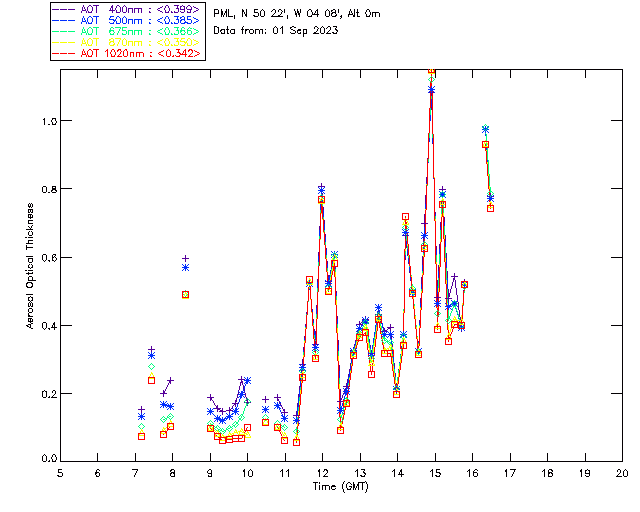Click the 0.6 y-axis tick label

(49, 258)
